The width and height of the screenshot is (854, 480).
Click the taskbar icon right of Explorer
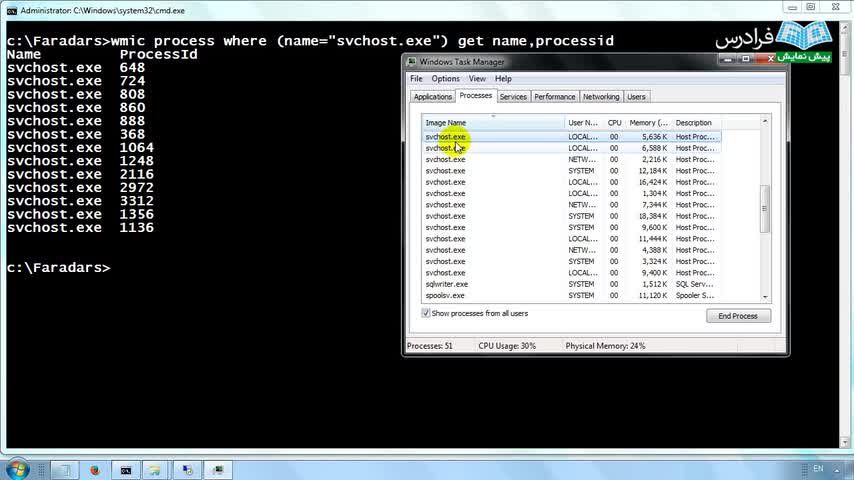pos(187,470)
